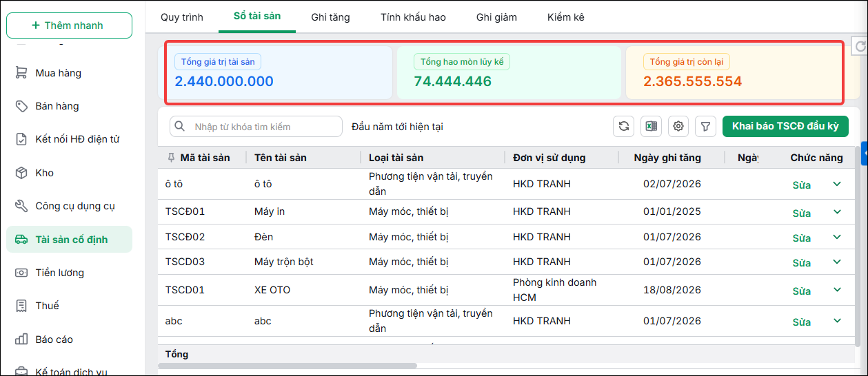Click the 02/07/2026 date cell
Image resolution: width=868 pixels, height=376 pixels.
point(672,184)
